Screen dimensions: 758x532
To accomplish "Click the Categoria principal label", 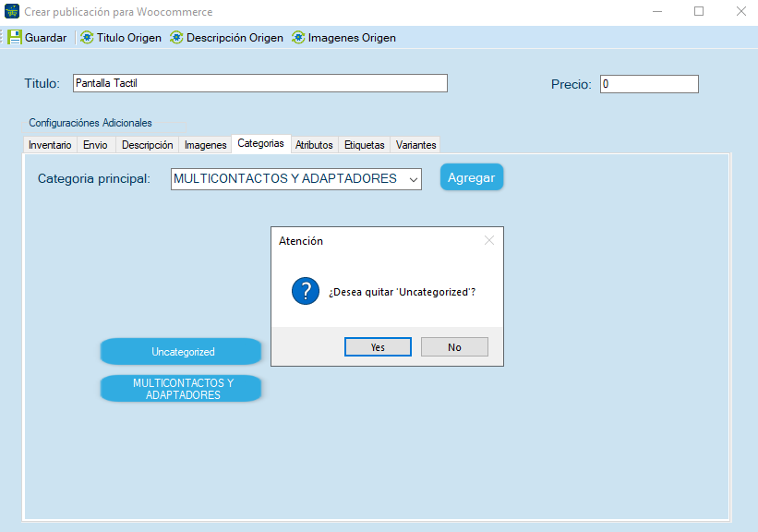I will pos(94,178).
